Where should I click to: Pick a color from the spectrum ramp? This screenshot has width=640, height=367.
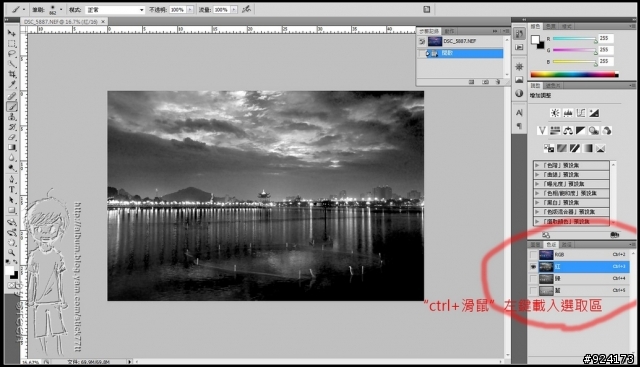pos(574,74)
